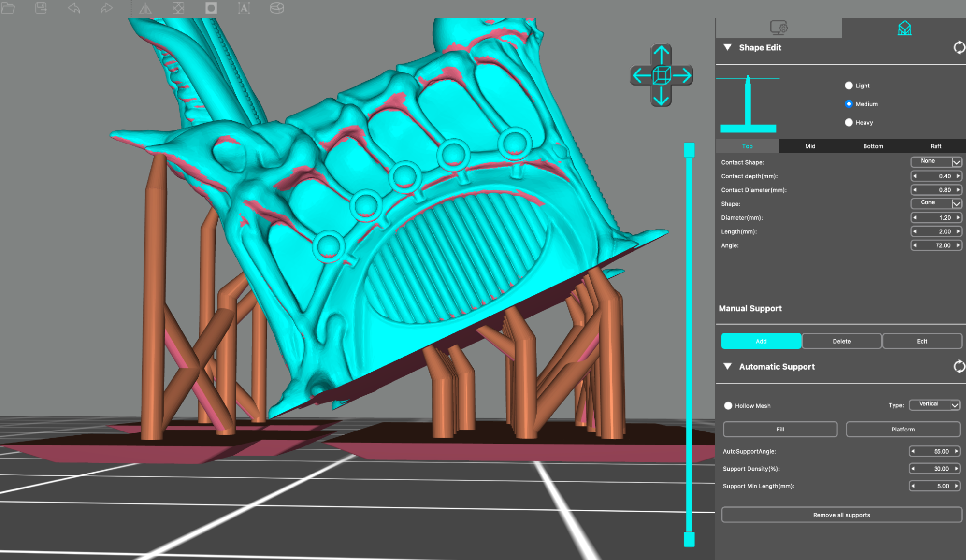Open the support Type Vertical dropdown

(x=934, y=404)
